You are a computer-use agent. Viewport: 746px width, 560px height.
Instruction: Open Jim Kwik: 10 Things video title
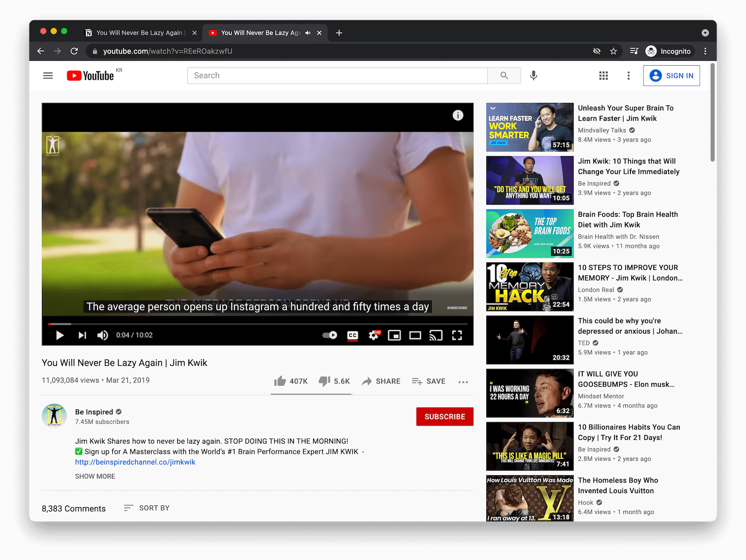(629, 166)
